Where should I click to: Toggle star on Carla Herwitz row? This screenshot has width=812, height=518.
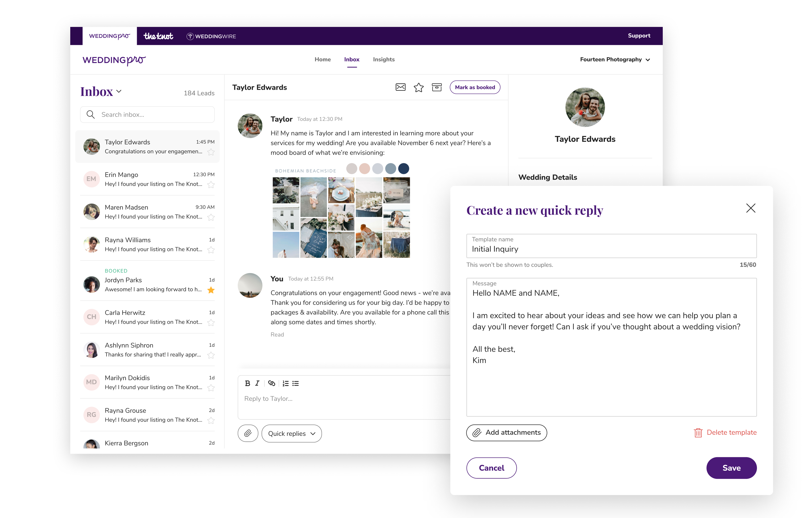(x=211, y=323)
